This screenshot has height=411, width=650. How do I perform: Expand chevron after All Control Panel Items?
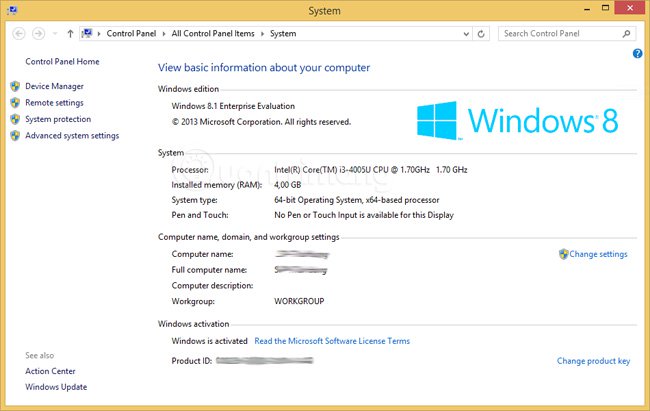coord(262,34)
